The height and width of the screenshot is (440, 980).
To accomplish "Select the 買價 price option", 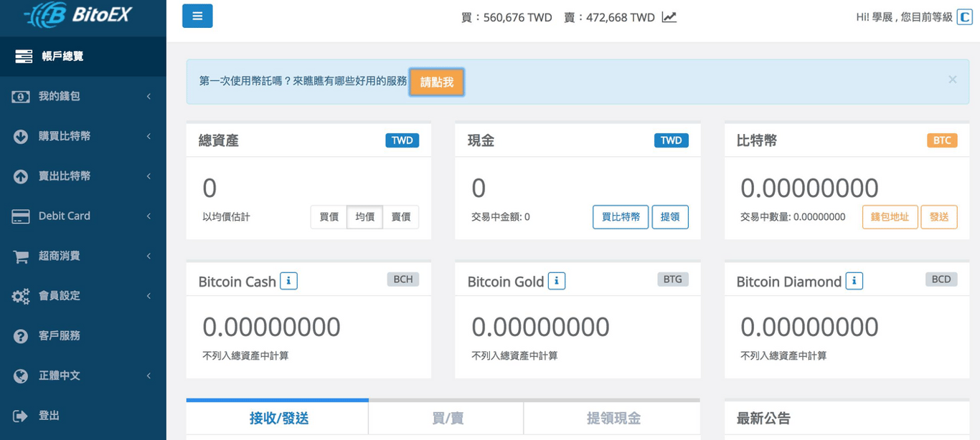I will (x=328, y=216).
